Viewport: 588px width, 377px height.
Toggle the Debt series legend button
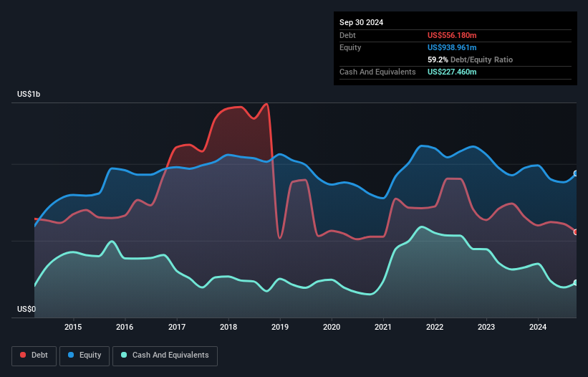pyautogui.click(x=34, y=355)
